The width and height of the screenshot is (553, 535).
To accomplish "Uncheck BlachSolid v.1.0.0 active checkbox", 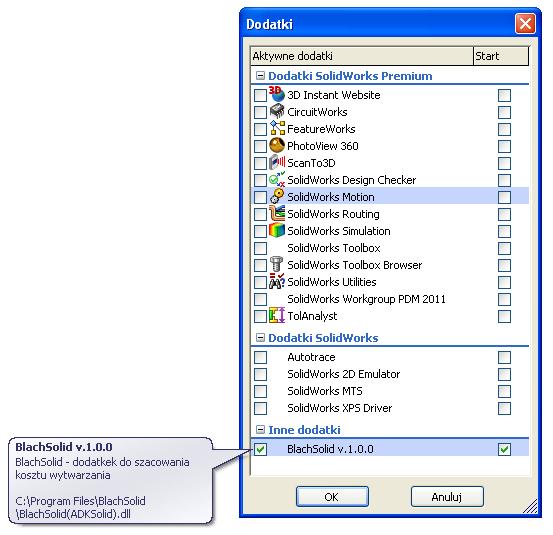I will coord(260,449).
